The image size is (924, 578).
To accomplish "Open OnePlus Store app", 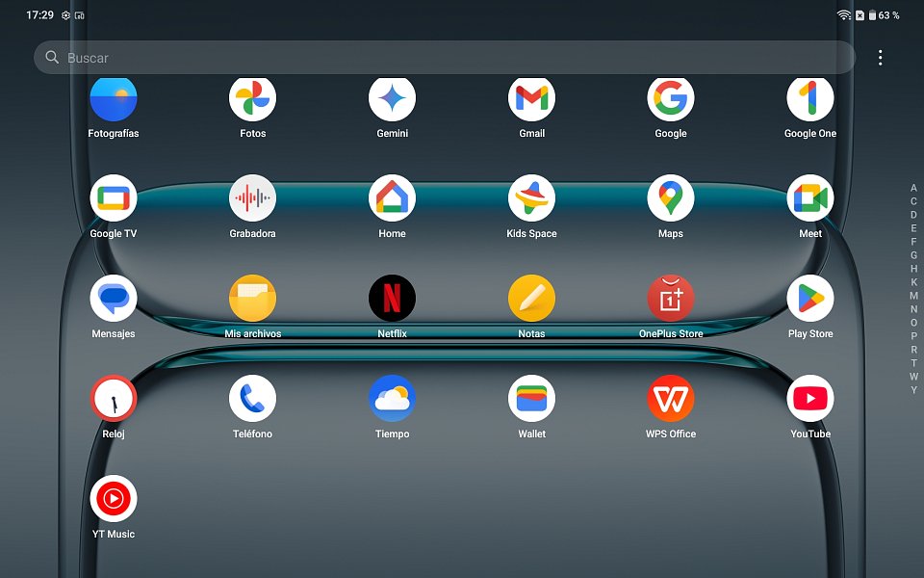I will point(671,299).
